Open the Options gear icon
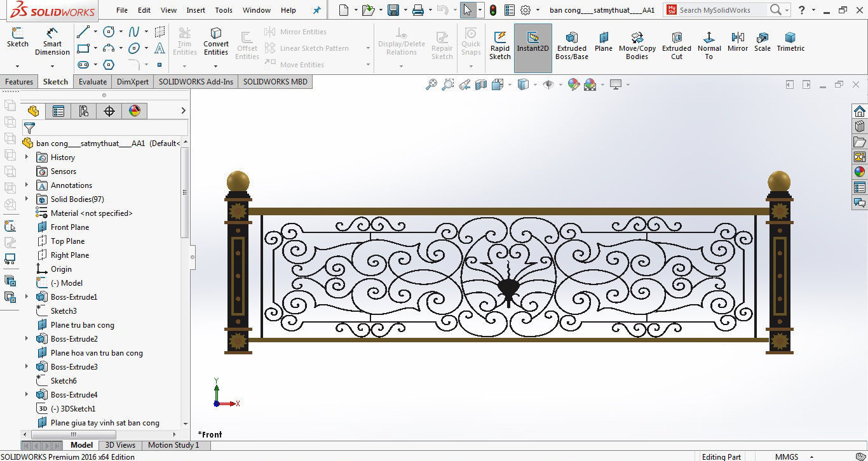The height and width of the screenshot is (461, 868). tap(526, 10)
